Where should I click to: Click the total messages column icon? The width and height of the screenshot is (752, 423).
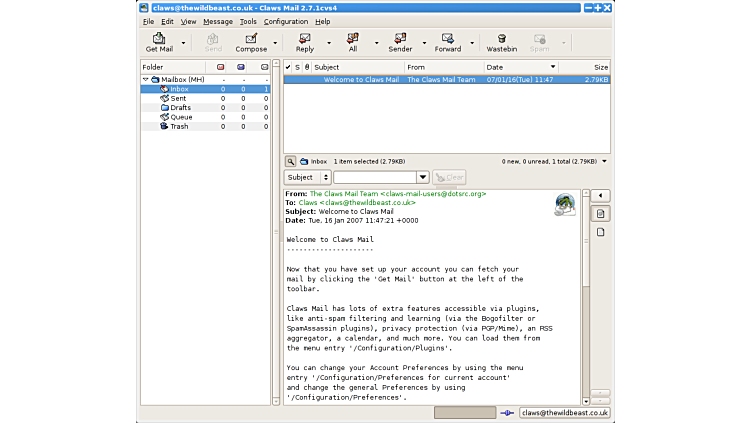click(264, 67)
